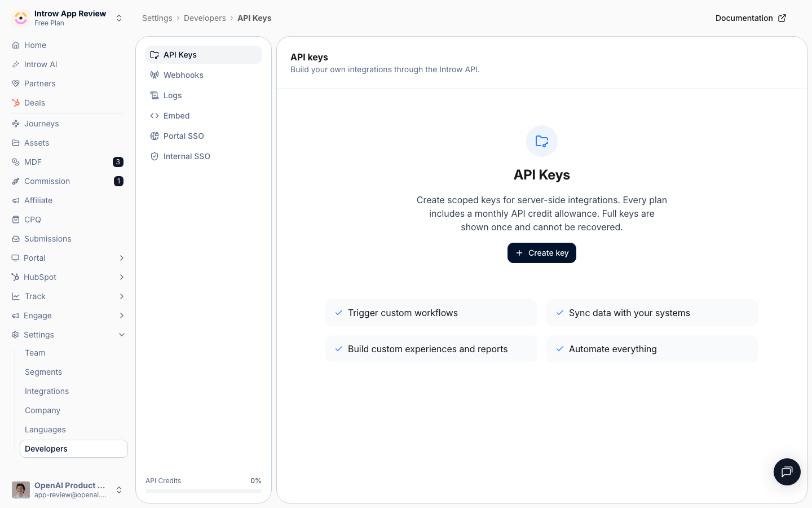
Task: Click the Portal SSO globe icon
Action: 155,136
